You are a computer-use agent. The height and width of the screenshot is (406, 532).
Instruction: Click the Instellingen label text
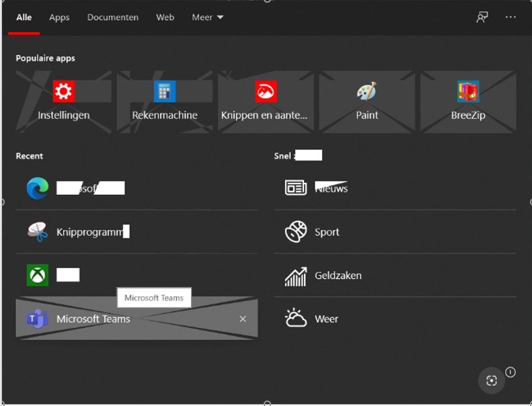[x=63, y=116]
